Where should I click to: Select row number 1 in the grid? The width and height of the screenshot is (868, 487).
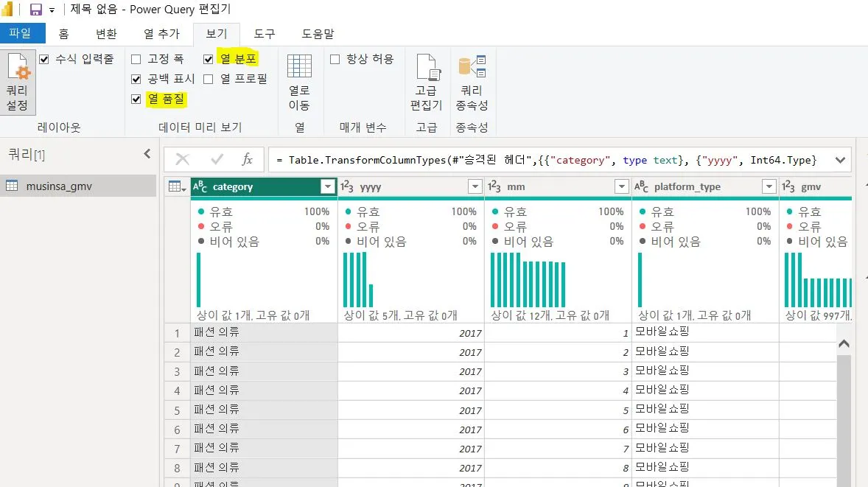177,333
